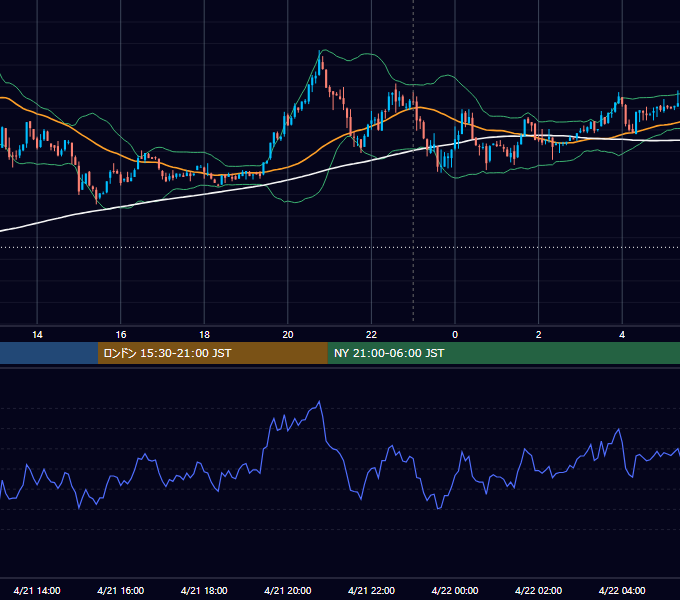This screenshot has height=600, width=680.
Task: Click hour label 2 on chart axis
Action: point(538,335)
